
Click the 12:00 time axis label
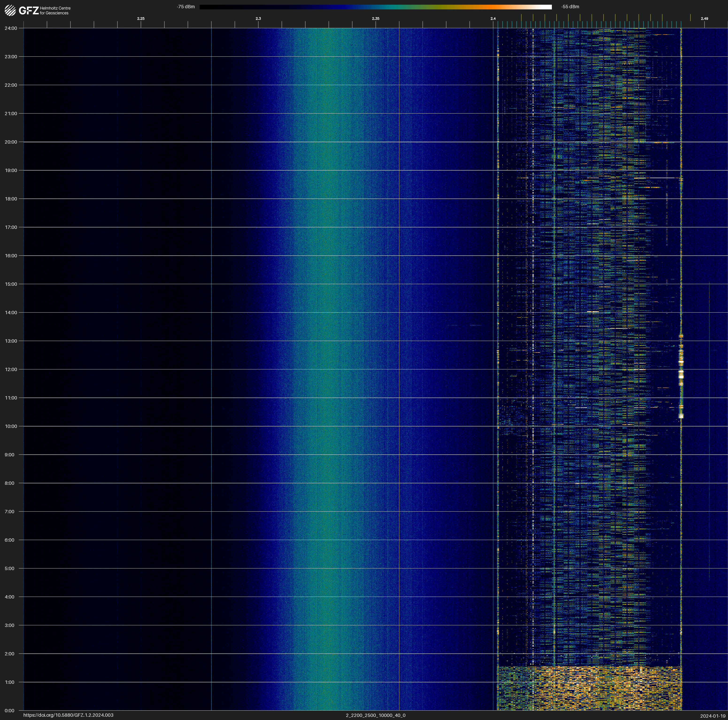[x=11, y=369]
